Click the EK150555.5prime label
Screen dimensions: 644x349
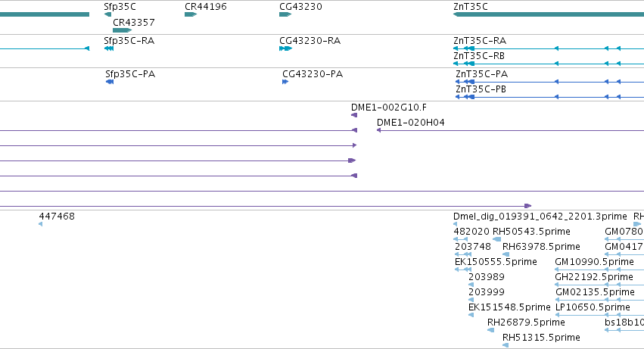pos(496,262)
